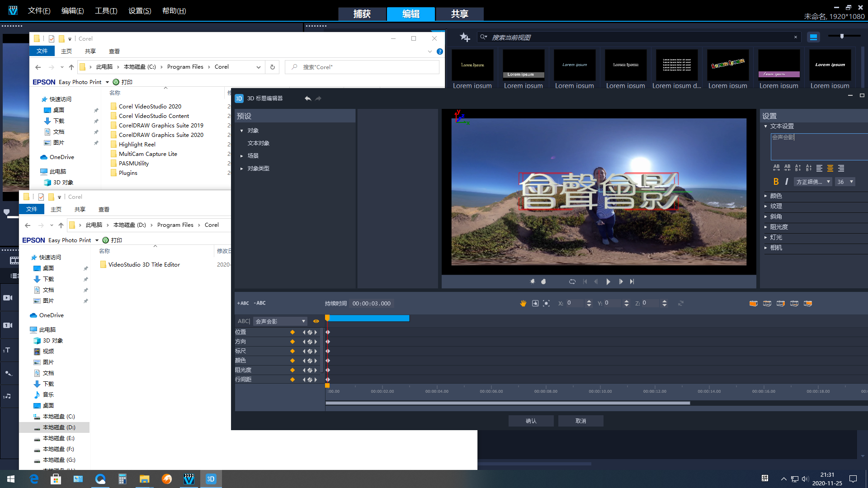Click the horizontal timeline scrollbar
868x488 pixels.
tap(508, 403)
